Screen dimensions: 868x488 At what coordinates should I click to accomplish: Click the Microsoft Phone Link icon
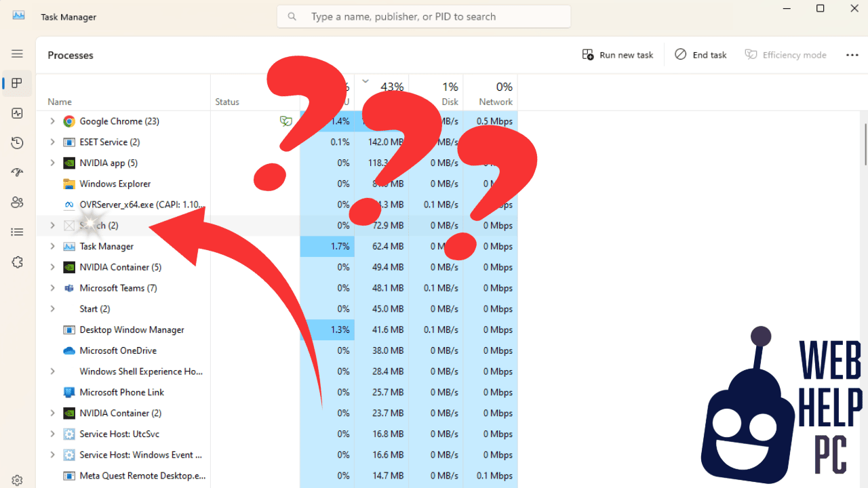pos(68,392)
